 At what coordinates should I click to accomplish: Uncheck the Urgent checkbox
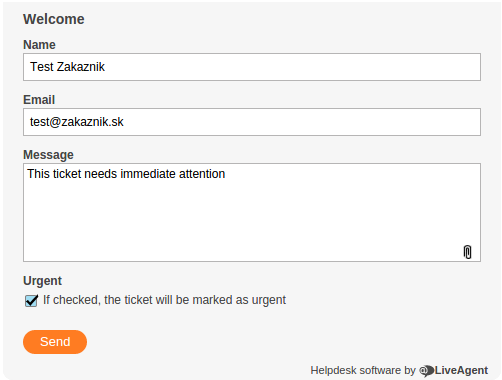(x=31, y=301)
